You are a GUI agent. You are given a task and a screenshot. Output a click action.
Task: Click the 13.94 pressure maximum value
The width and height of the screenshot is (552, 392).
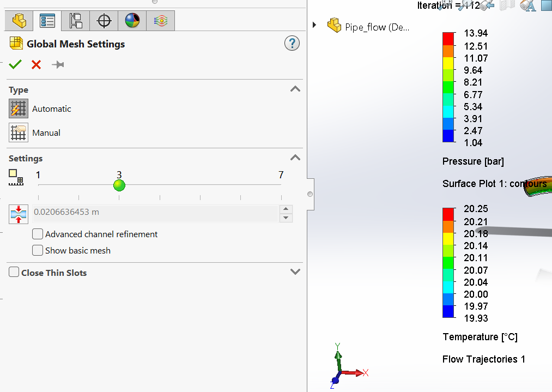point(476,33)
